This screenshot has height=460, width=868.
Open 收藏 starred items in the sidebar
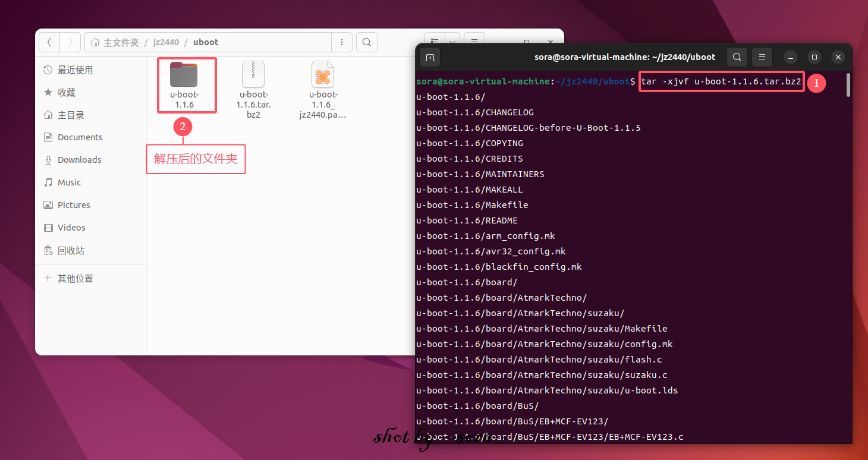tap(91, 92)
